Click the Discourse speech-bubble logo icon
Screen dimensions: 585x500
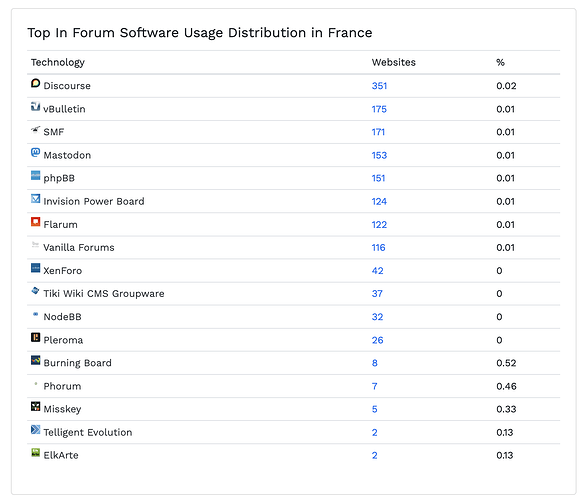pyautogui.click(x=35, y=83)
